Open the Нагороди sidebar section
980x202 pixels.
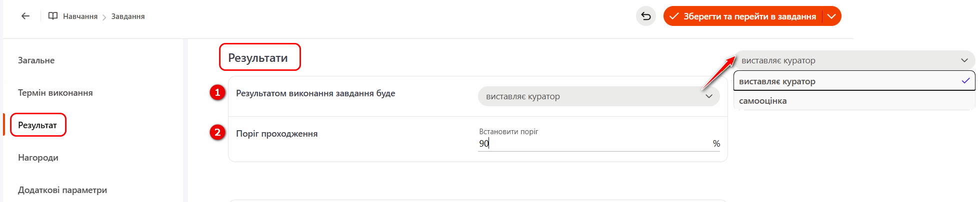click(x=38, y=158)
